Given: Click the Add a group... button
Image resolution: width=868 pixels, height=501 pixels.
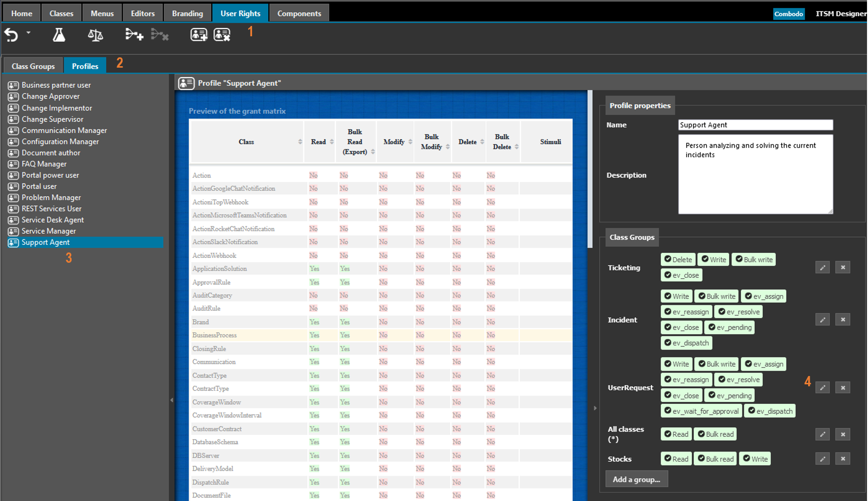Looking at the screenshot, I should tap(636, 479).
